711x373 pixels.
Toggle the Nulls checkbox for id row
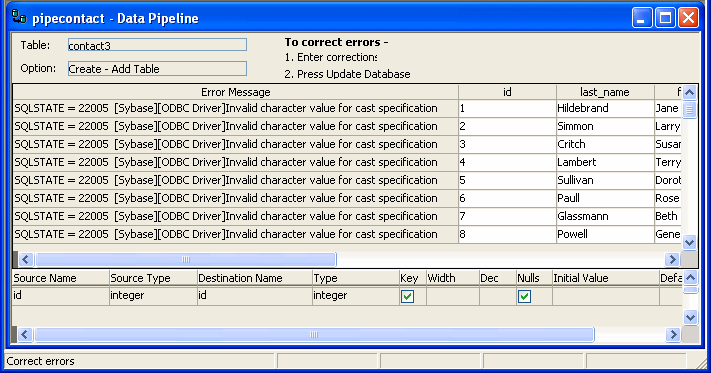pos(524,296)
